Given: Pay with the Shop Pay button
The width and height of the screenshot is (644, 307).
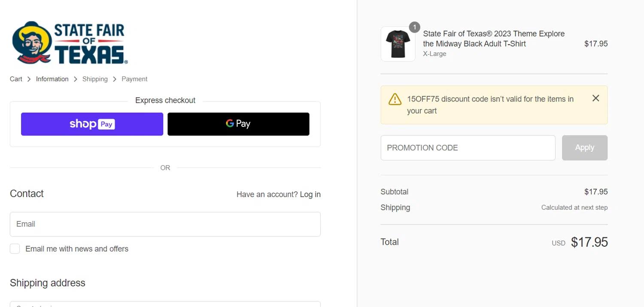Looking at the screenshot, I should click(x=92, y=124).
